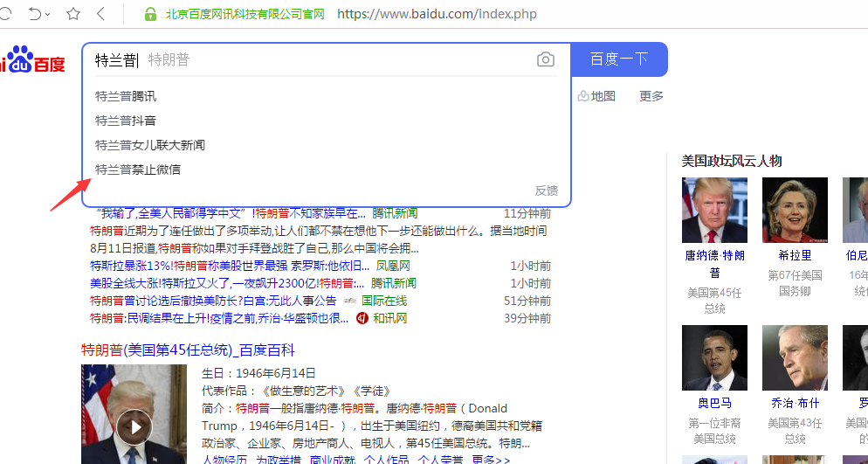Click the 51分钟前 timestamp
The width and height of the screenshot is (868, 464).
click(x=527, y=301)
